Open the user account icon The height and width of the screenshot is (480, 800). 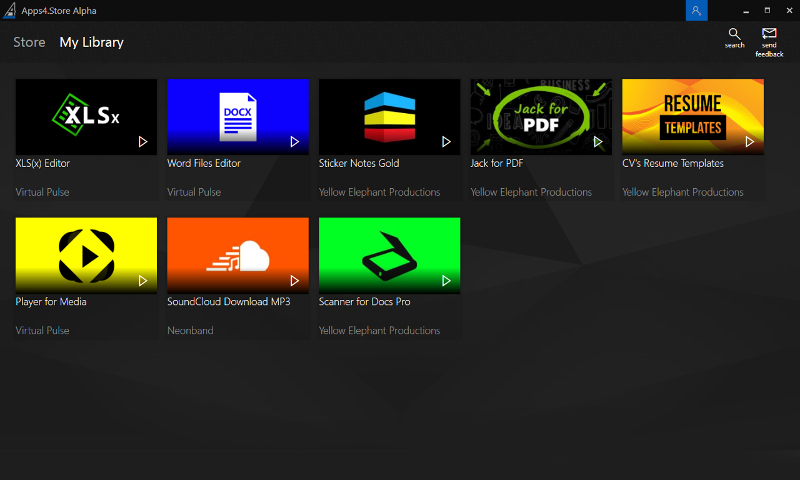[x=696, y=10]
